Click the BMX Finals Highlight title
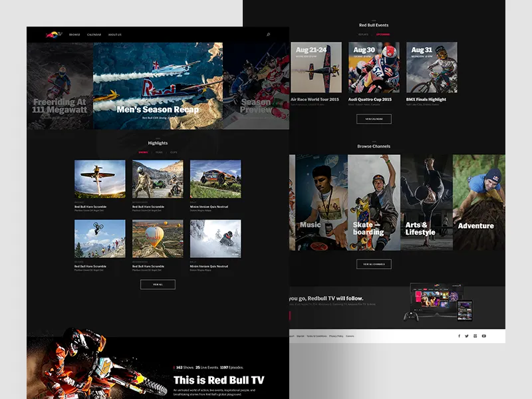The height and width of the screenshot is (399, 532). 426,99
